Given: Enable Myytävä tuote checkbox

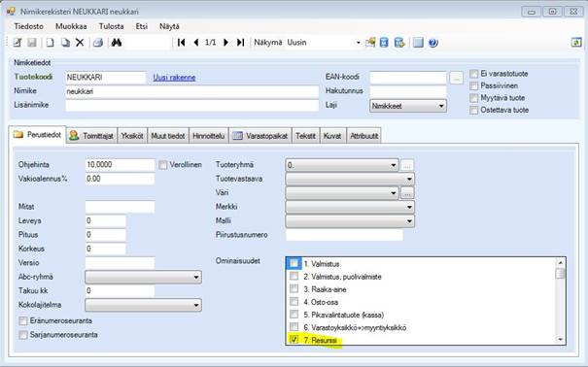Looking at the screenshot, I should pyautogui.click(x=474, y=98).
